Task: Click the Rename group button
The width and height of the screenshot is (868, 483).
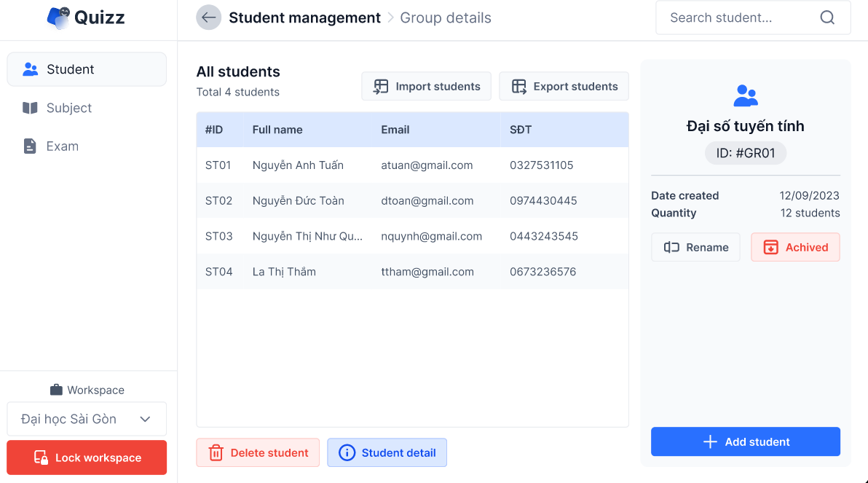Action: [x=695, y=248]
